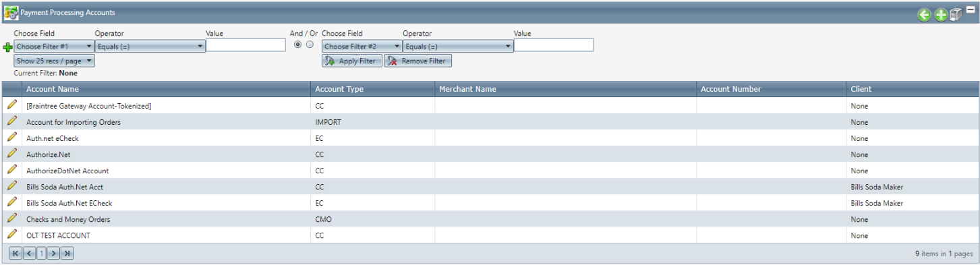Select the Or radio button
980x265 pixels.
pos(310,45)
